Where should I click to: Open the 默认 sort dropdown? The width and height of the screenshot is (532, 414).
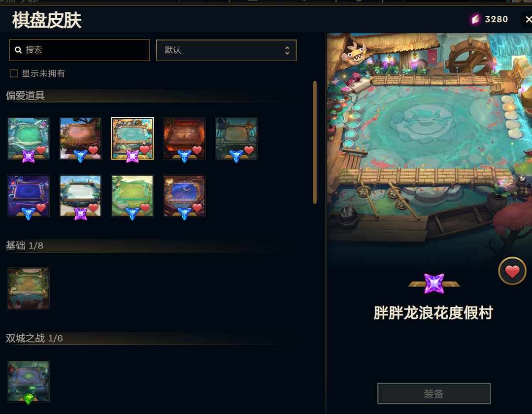click(226, 50)
